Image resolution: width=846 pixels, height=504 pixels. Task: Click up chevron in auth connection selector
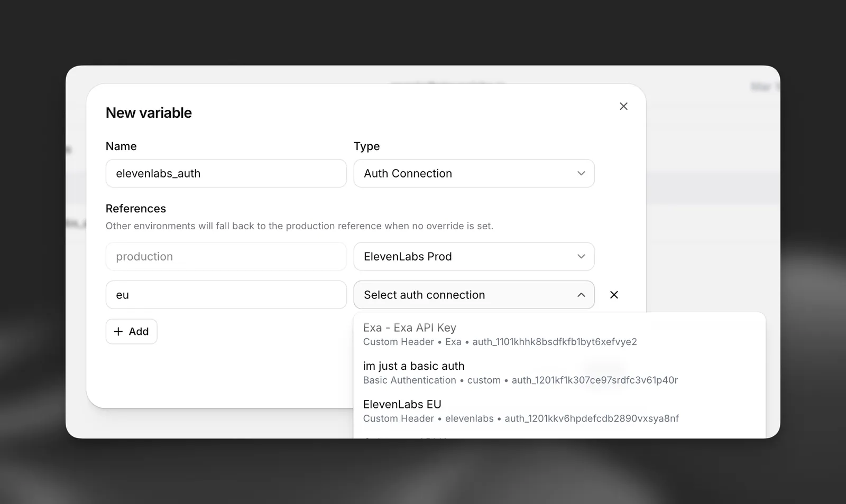(581, 295)
